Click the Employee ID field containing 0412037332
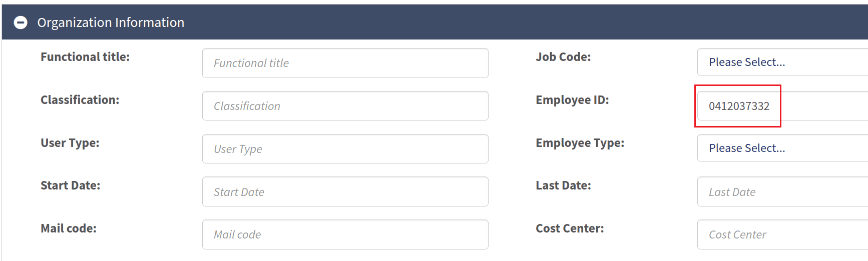The image size is (868, 261). pos(782,106)
